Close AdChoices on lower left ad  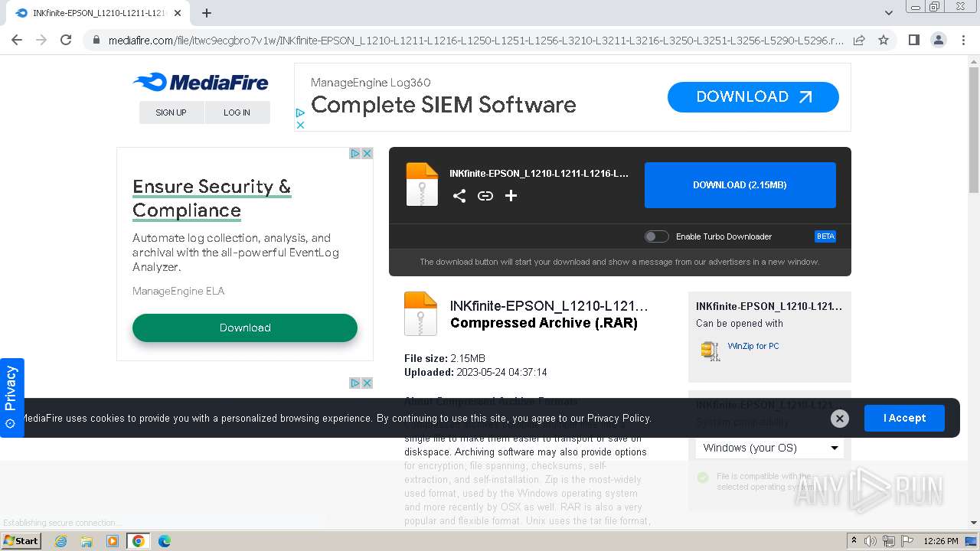click(x=367, y=383)
